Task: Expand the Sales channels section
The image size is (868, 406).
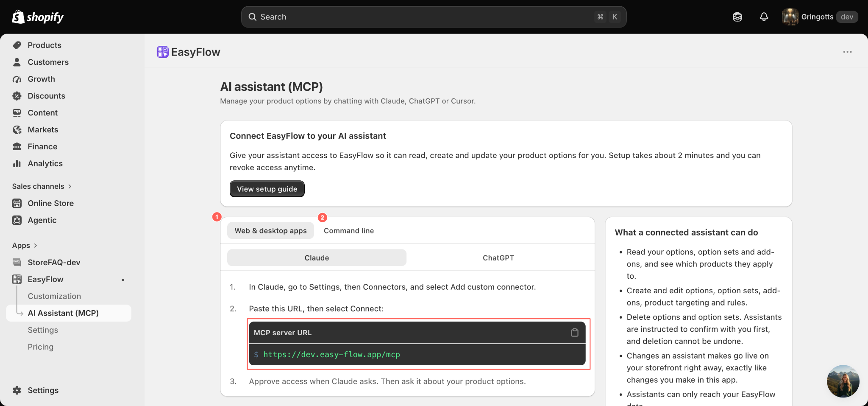Action: pyautogui.click(x=42, y=186)
